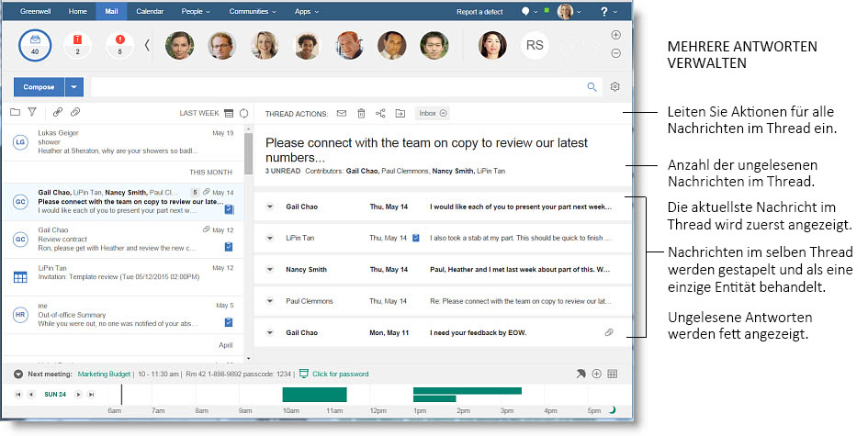Viewport: 868px width, 436px height.
Task: Expand the Gail Chao Mon, May 11 message
Action: pos(270,333)
